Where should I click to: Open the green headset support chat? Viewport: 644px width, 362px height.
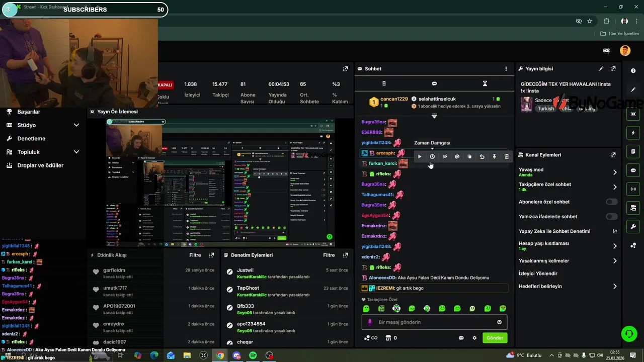(628, 333)
